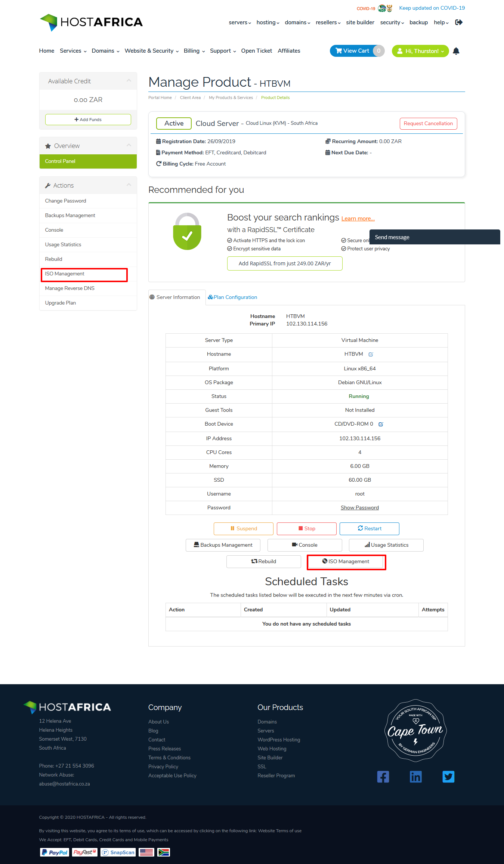This screenshot has width=504, height=864.
Task: Click the Show Password link
Action: click(x=360, y=508)
